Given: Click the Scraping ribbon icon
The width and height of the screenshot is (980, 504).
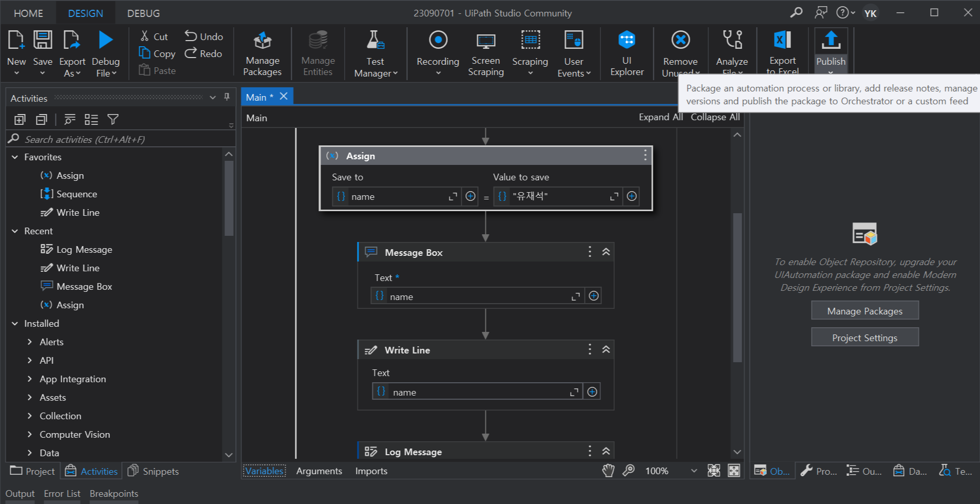Looking at the screenshot, I should (x=530, y=40).
